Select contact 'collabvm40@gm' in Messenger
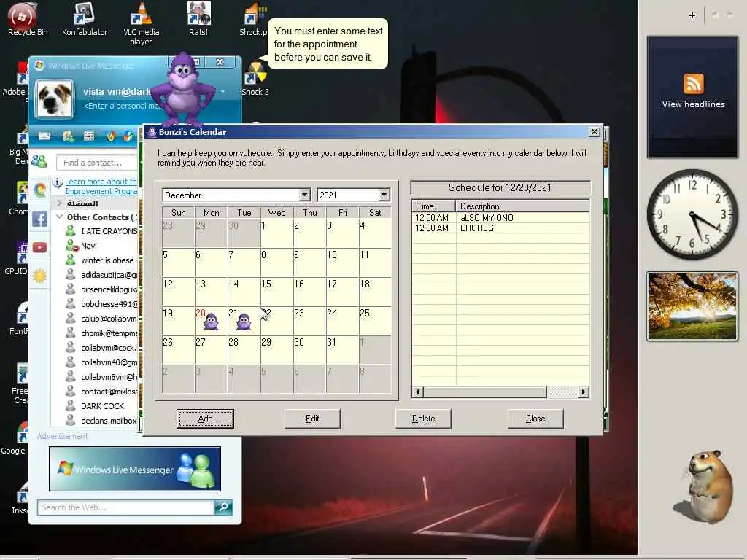The image size is (747, 560). pyautogui.click(x=109, y=362)
